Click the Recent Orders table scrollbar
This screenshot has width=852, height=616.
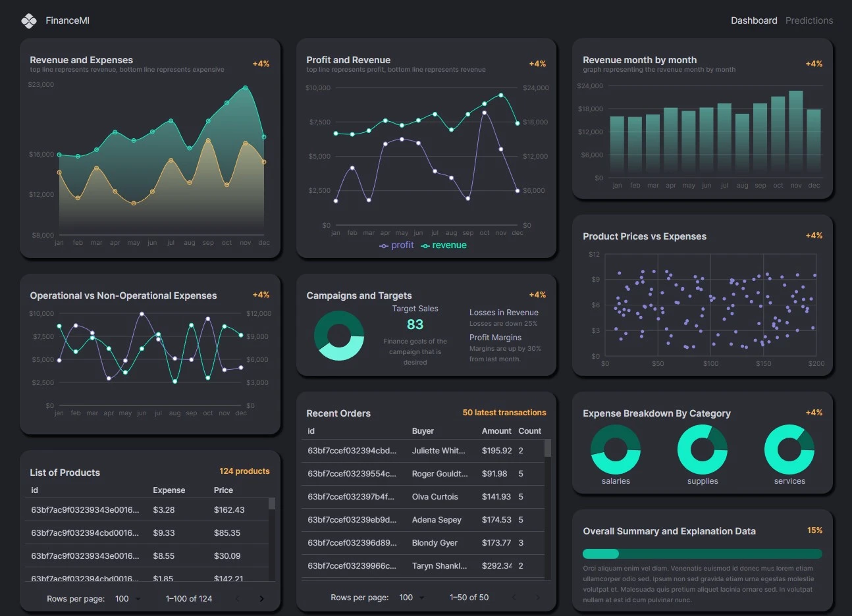[548, 449]
